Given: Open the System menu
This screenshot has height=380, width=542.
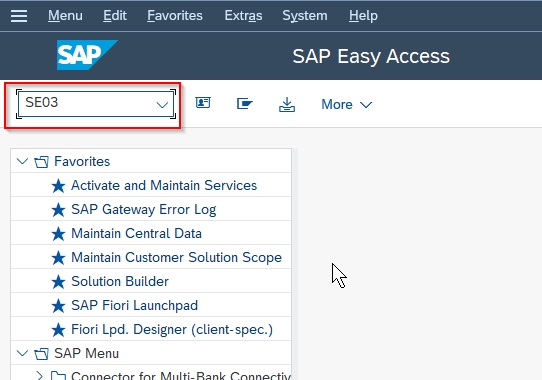Looking at the screenshot, I should coord(305,16).
